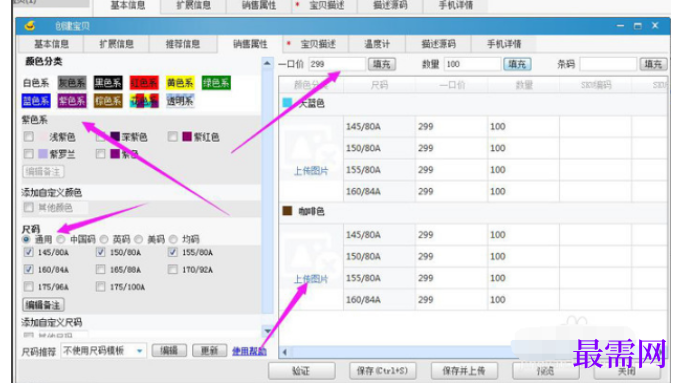685x385 pixels.
Task: Select the 黑色系 color family
Action: click(x=108, y=83)
